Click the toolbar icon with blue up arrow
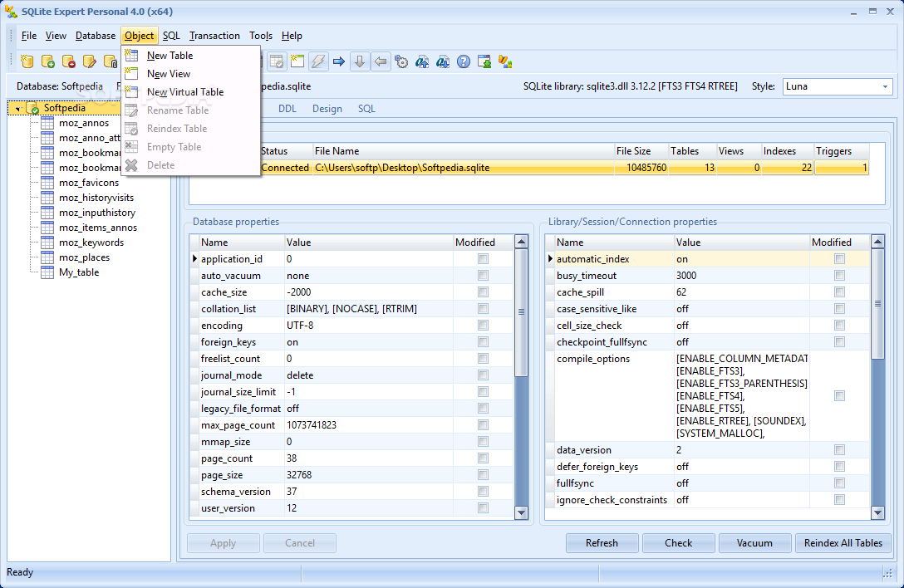 coord(422,61)
